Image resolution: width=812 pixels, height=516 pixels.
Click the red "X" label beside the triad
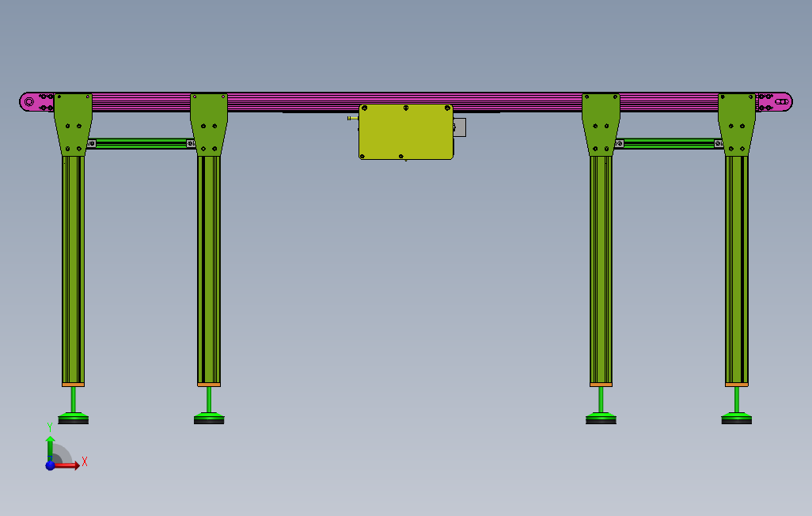(85, 461)
